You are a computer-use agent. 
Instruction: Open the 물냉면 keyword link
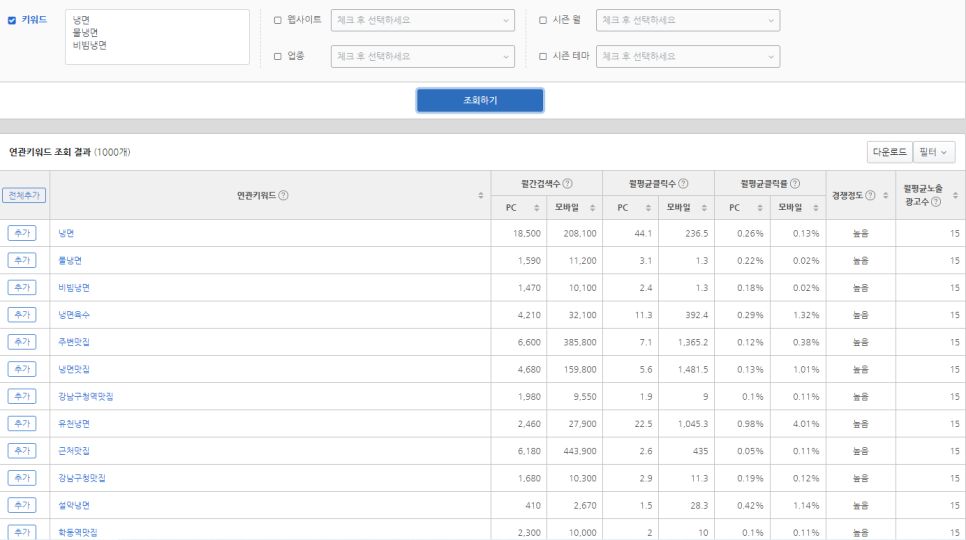pos(70,260)
